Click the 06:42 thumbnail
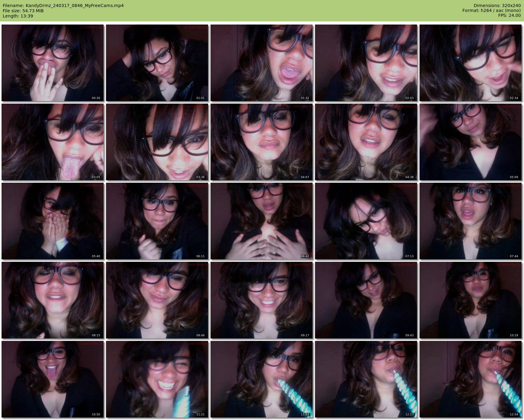The height and width of the screenshot is (420, 524). 262,221
